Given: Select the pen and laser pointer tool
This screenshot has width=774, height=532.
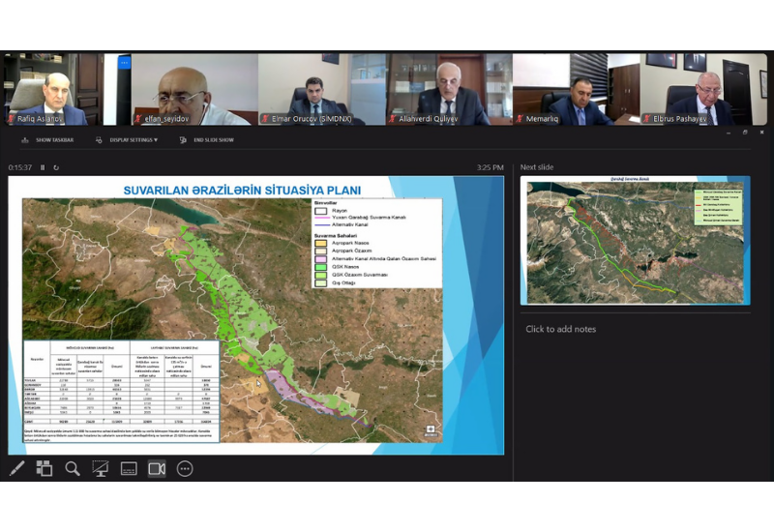Looking at the screenshot, I should coord(16,469).
